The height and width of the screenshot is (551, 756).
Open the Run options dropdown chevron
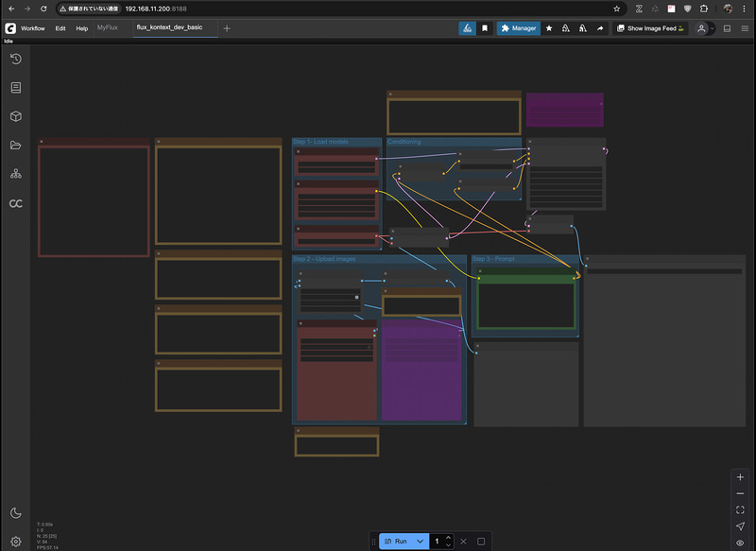coord(421,541)
